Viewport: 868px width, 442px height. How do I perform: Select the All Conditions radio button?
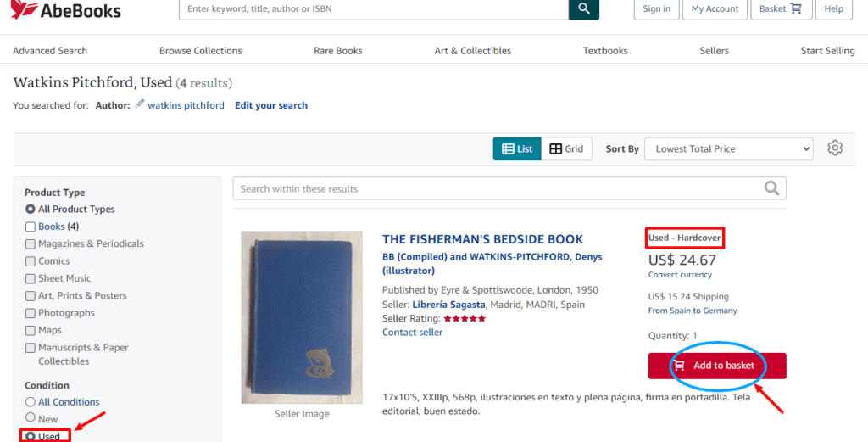pos(31,401)
